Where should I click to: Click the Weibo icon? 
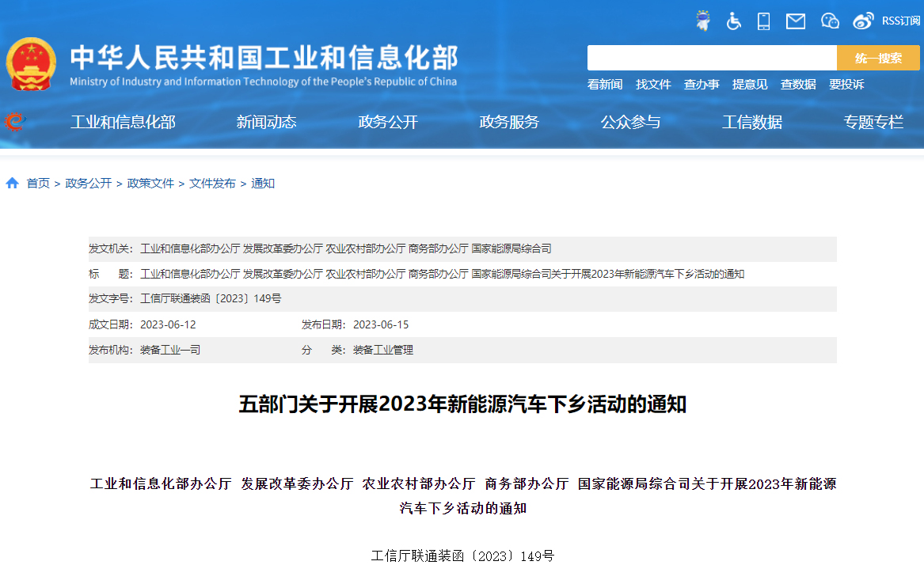point(862,21)
